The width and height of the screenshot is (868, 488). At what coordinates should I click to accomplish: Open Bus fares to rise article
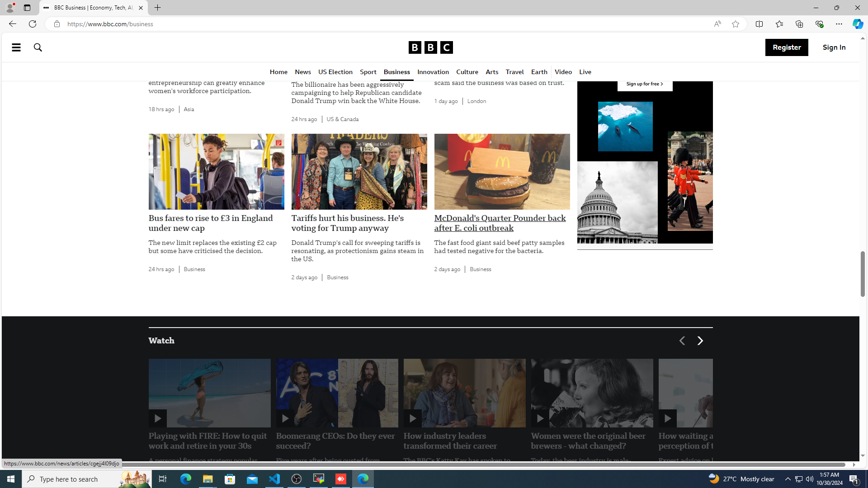211,223
